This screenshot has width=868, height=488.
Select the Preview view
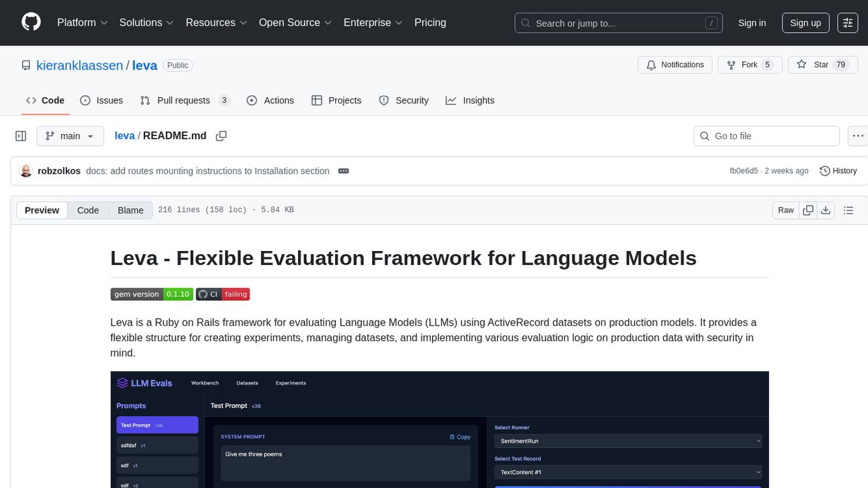[42, 210]
